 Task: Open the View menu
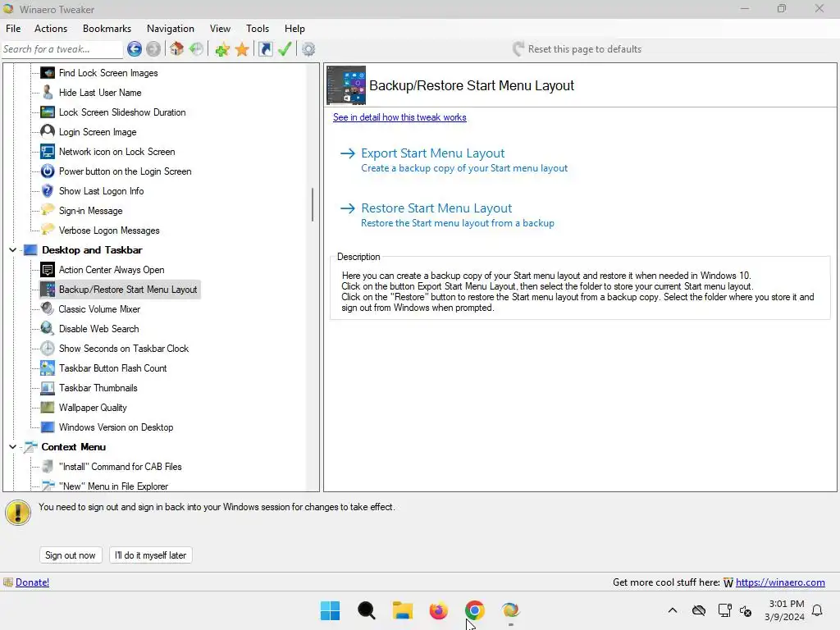point(220,29)
